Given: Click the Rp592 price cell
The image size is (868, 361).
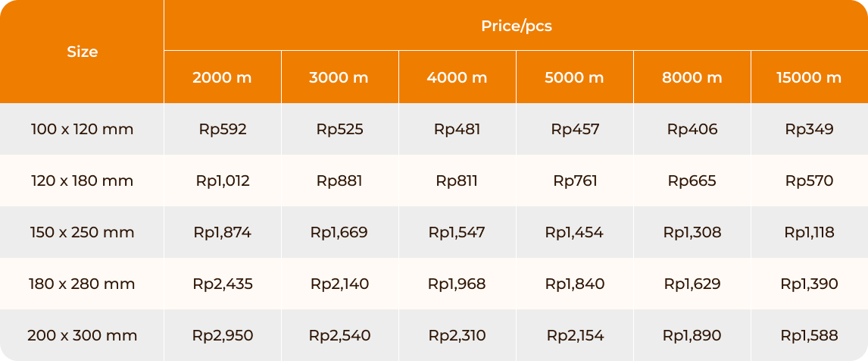Looking at the screenshot, I should [223, 129].
